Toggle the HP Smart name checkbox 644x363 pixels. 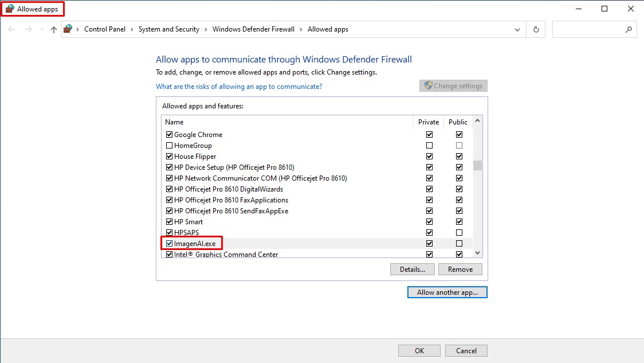[x=169, y=221]
